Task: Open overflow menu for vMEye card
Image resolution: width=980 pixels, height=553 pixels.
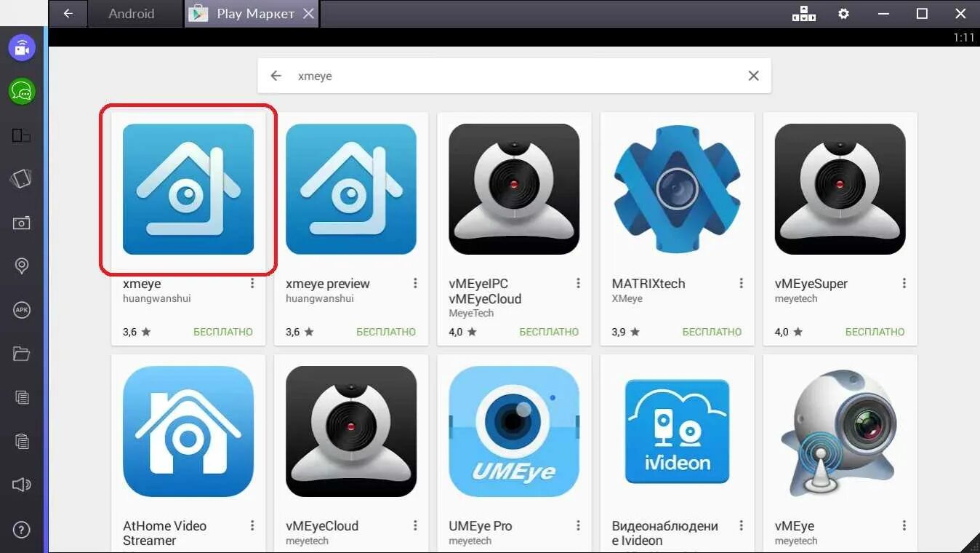Action: click(904, 525)
